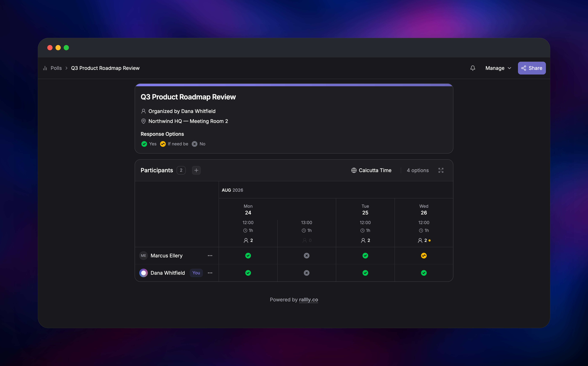
Task: Click Dana Whitfield's No vote for 13:00
Action: [x=307, y=273]
